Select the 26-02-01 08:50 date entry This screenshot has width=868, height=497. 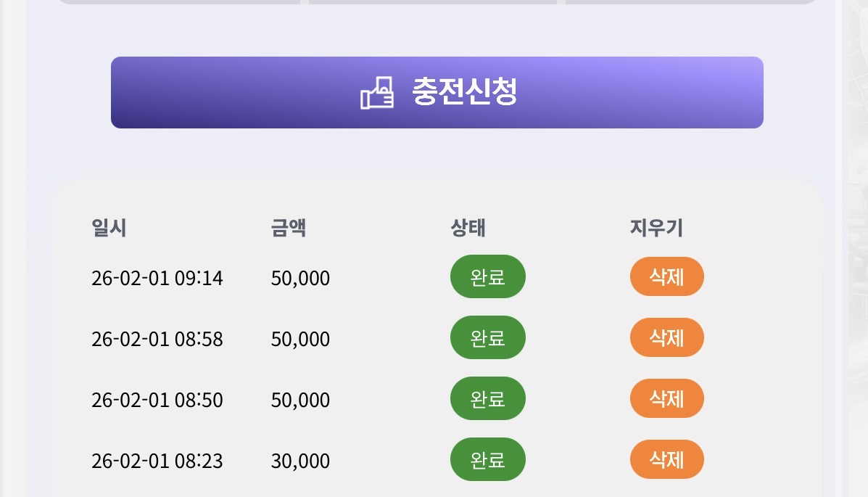coord(157,400)
